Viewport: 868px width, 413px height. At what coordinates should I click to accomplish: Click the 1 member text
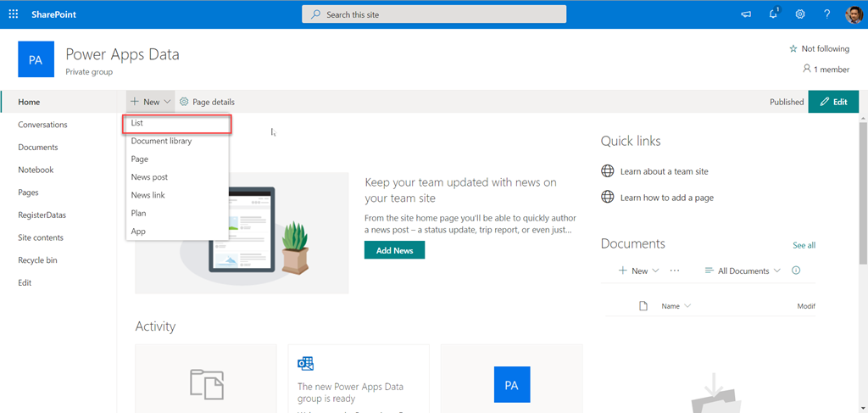[832, 70]
